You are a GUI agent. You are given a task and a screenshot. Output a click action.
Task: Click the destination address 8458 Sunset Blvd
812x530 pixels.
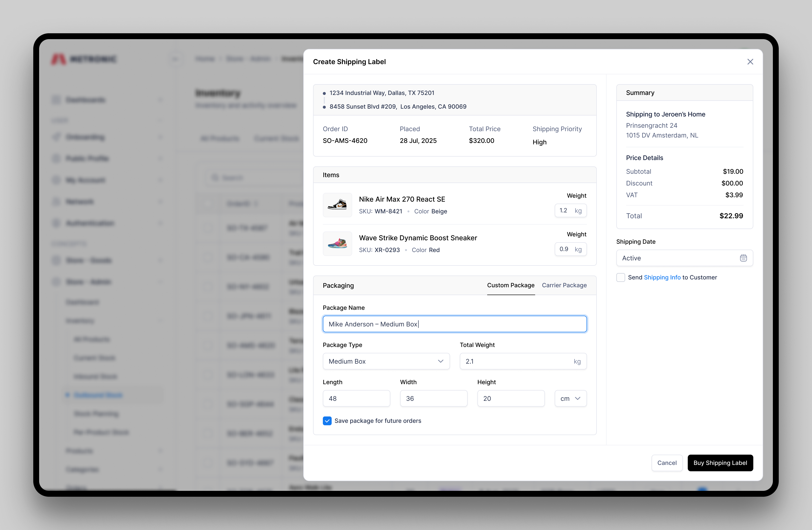[398, 106]
